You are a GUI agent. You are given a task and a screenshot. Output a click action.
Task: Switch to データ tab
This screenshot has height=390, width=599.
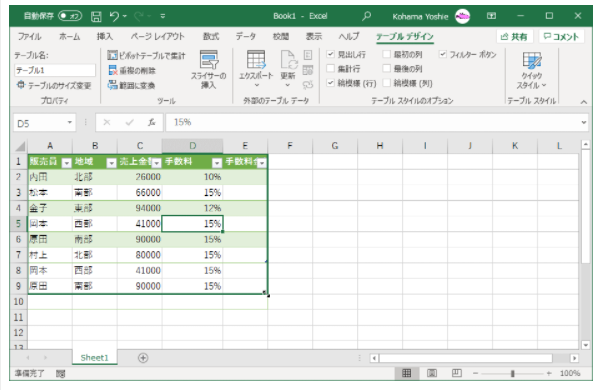[246, 36]
